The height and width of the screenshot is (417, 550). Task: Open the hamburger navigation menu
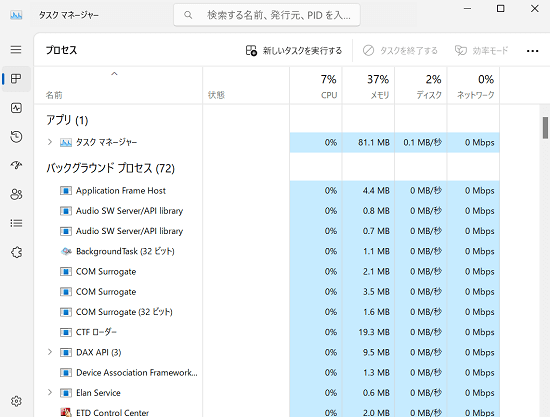pos(16,49)
